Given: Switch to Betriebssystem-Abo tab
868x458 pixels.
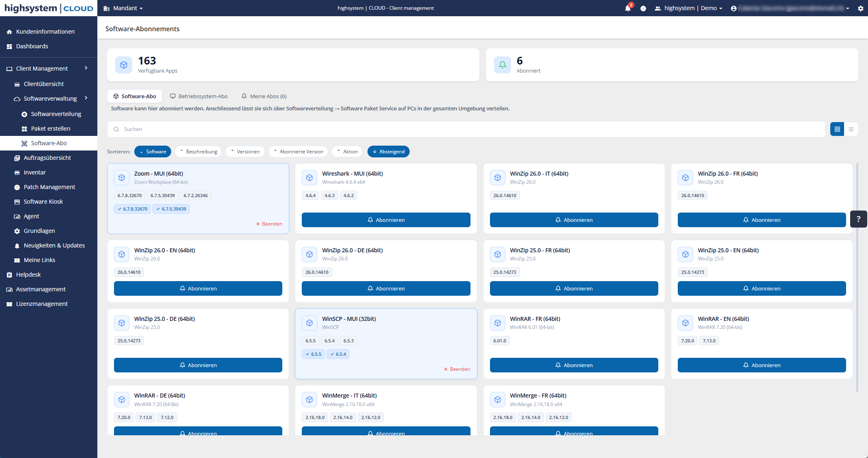Looking at the screenshot, I should click(x=199, y=96).
